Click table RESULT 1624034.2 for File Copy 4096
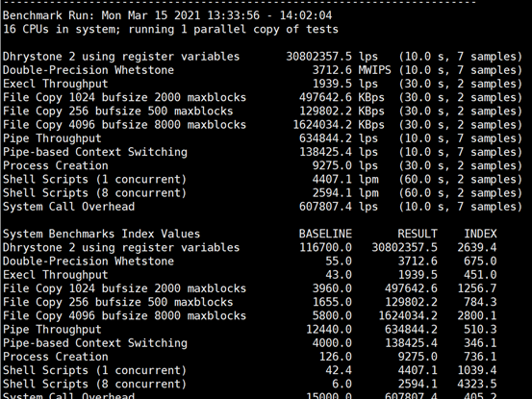 tap(408, 316)
